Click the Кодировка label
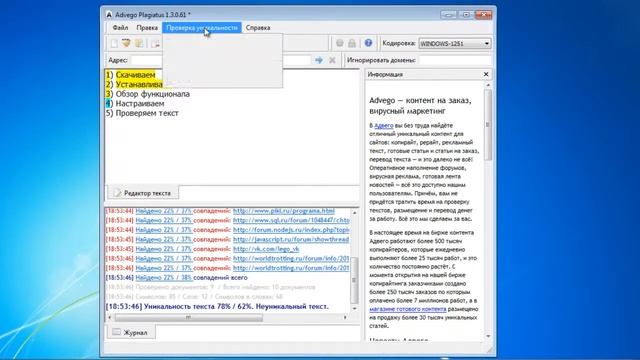 pos(399,43)
